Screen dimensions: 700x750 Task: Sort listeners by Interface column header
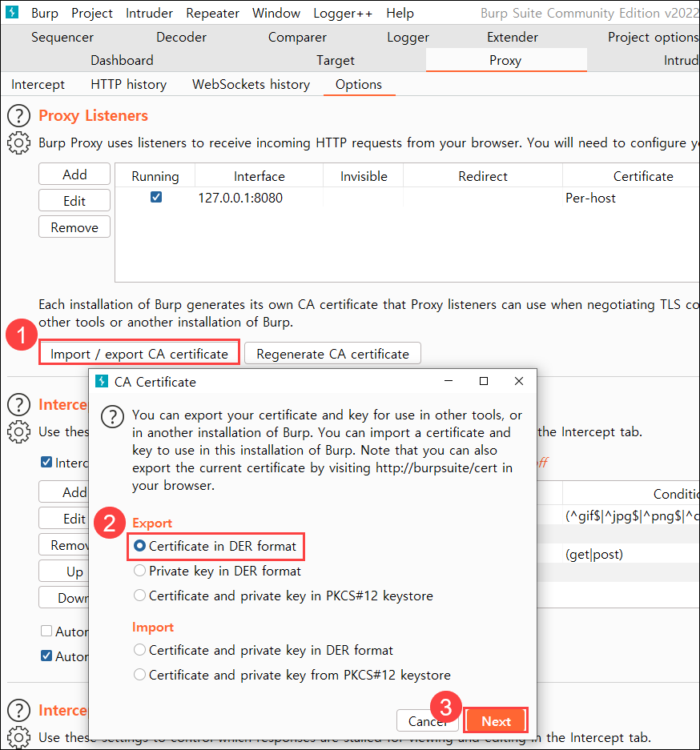point(259,175)
